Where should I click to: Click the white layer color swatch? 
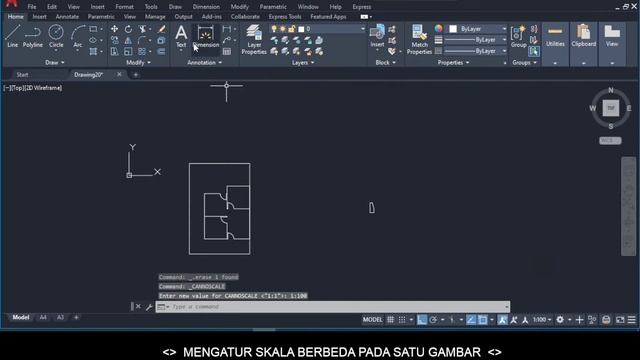[x=301, y=29]
